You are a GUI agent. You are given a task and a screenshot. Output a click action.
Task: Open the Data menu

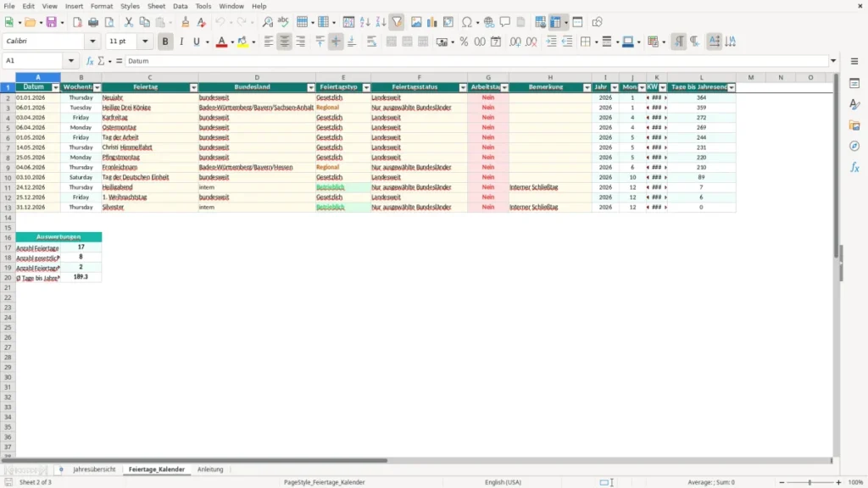click(180, 6)
